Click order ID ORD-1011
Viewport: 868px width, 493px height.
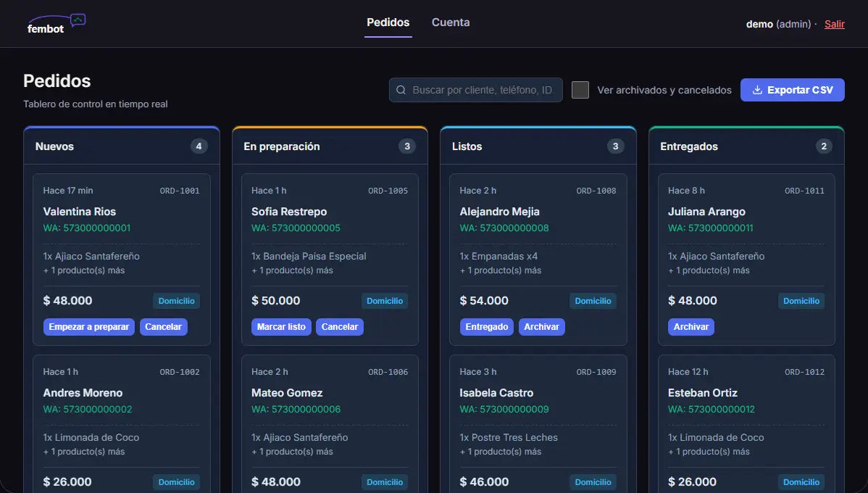click(804, 191)
